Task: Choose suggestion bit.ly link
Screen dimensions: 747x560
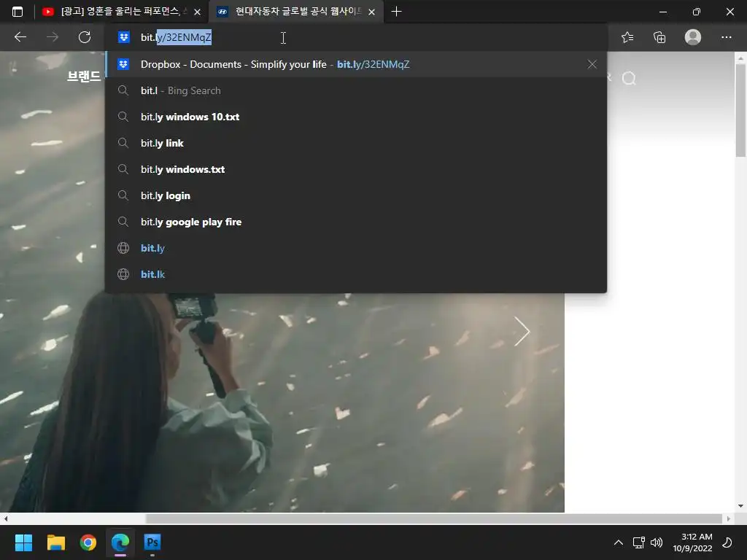Action: point(356,143)
